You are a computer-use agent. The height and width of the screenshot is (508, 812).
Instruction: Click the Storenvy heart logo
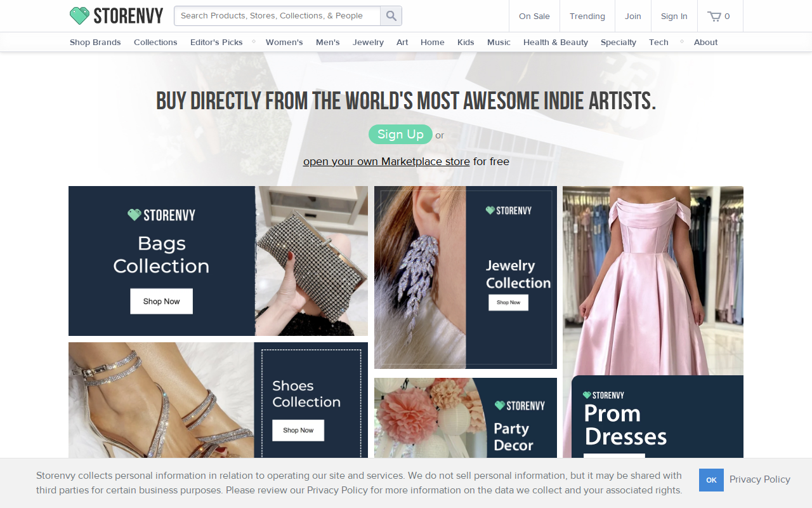tap(79, 16)
